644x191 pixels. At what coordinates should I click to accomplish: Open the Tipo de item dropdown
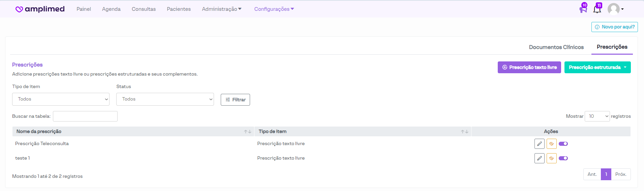click(x=61, y=99)
